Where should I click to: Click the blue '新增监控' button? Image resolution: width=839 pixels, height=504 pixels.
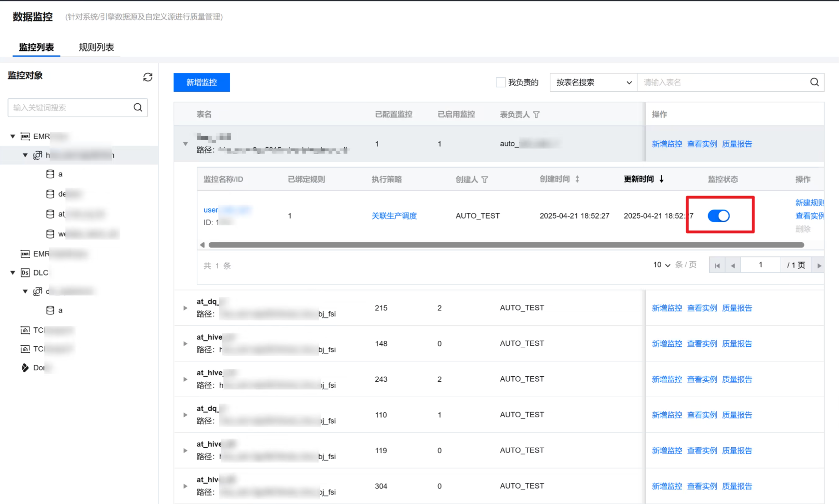201,82
